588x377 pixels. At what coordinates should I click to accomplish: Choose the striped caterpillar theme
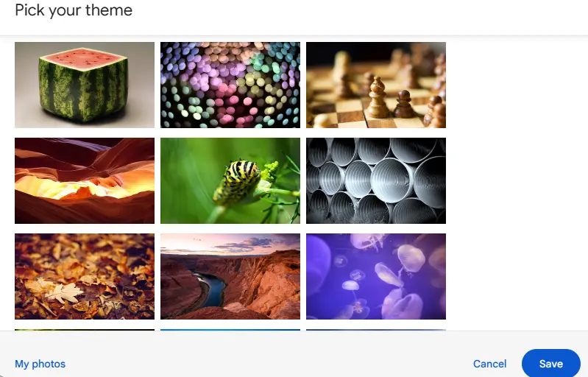point(230,180)
